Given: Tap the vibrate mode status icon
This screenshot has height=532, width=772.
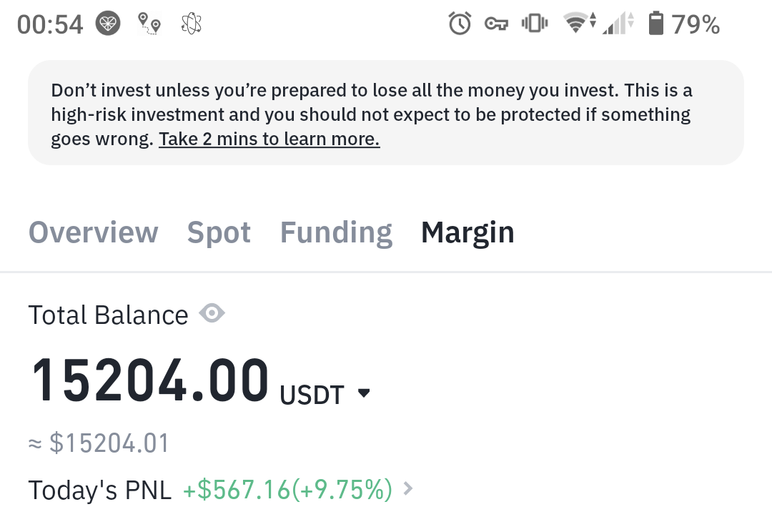Looking at the screenshot, I should (x=535, y=24).
